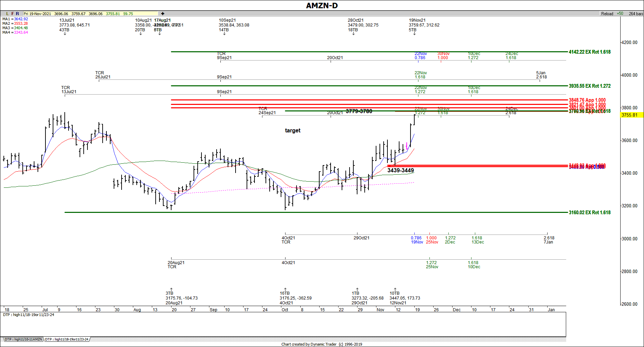The image size is (644, 347).
Task: Click the 5Jan 2.618 time projection marker
Action: point(541,75)
